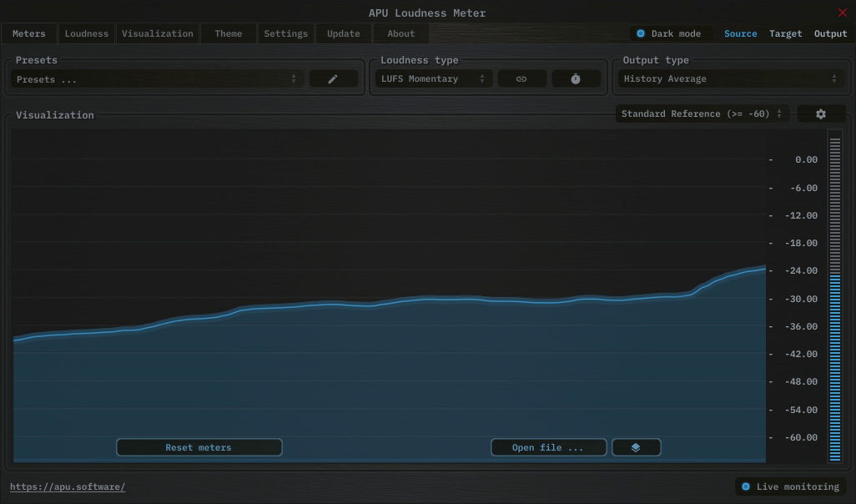
Task: Click the link icon beside Loudness type
Action: point(521,79)
